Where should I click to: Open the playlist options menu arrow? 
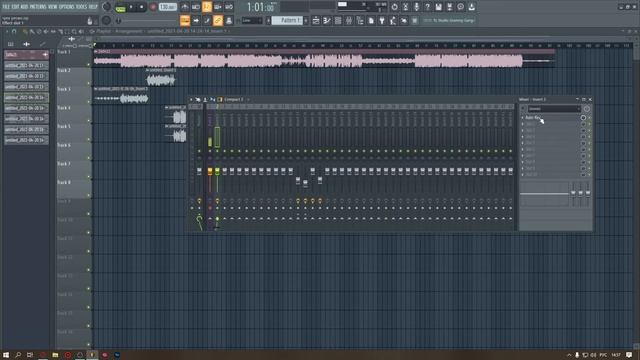pyautogui.click(x=7, y=31)
